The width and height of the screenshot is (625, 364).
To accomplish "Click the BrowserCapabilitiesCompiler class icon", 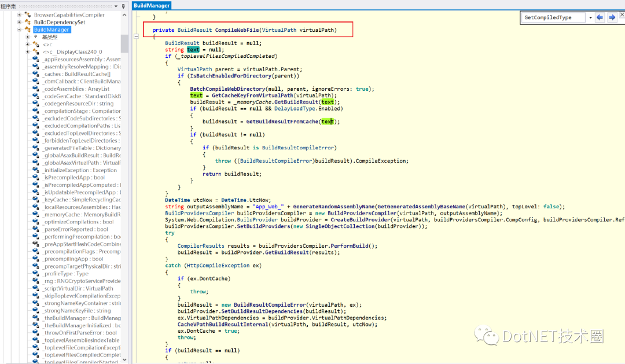I will click(x=28, y=14).
